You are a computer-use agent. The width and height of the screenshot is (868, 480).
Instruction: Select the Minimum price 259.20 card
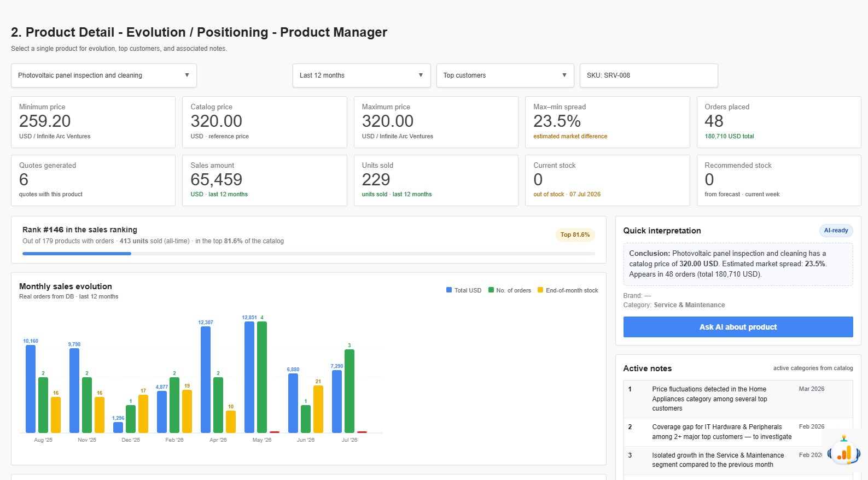[x=93, y=122]
